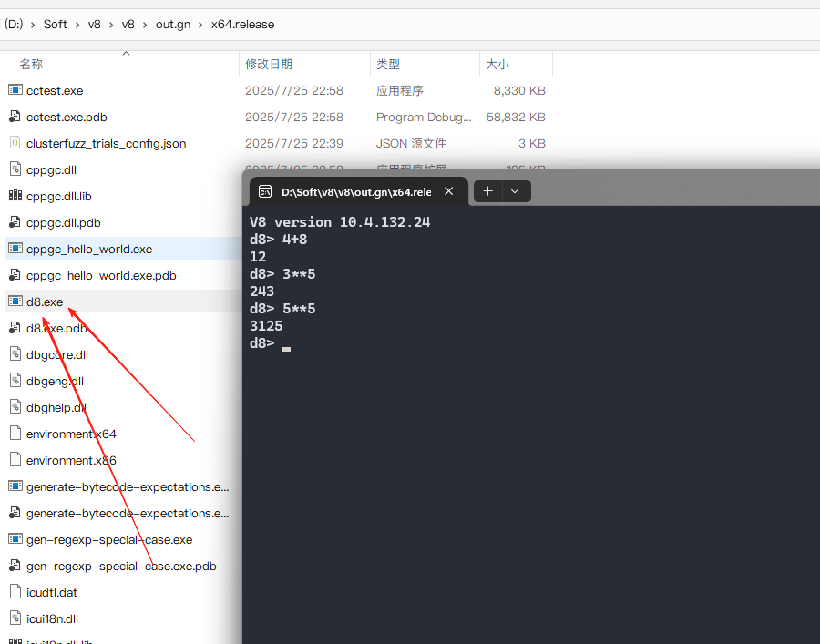820x644 pixels.
Task: Select the cppgc.dll.lib library icon
Action: pyautogui.click(x=15, y=196)
